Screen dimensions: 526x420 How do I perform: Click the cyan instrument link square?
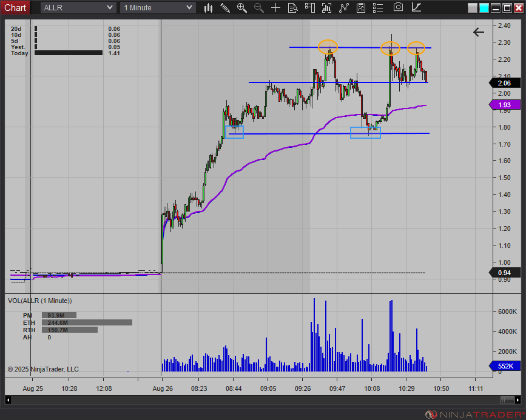[x=484, y=7]
